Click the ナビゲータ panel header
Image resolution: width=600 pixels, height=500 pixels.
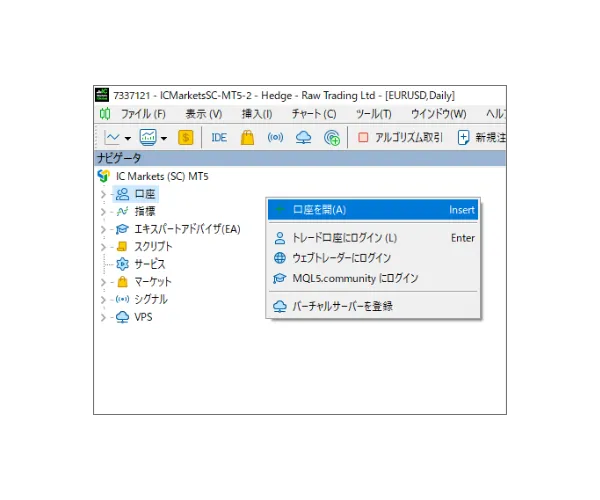pos(300,158)
